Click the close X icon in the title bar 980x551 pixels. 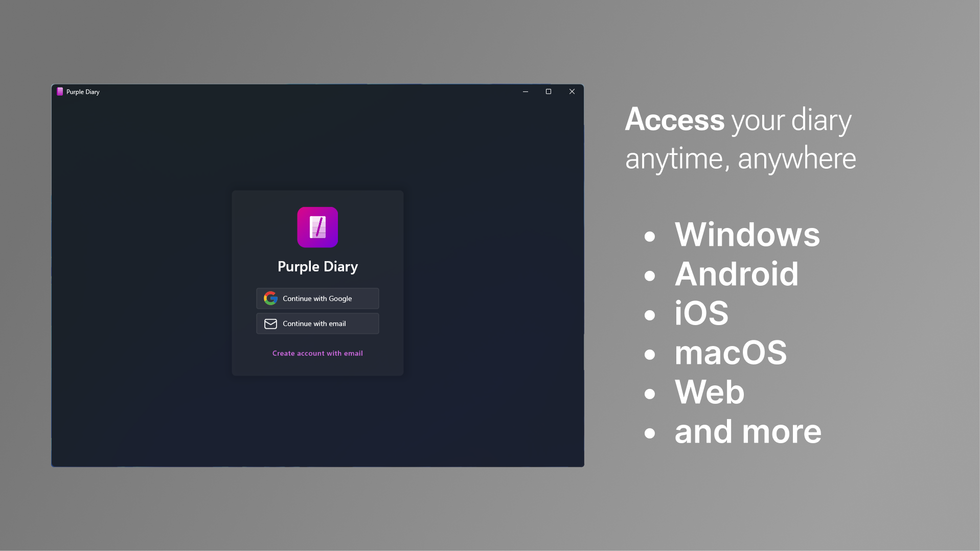pyautogui.click(x=571, y=91)
